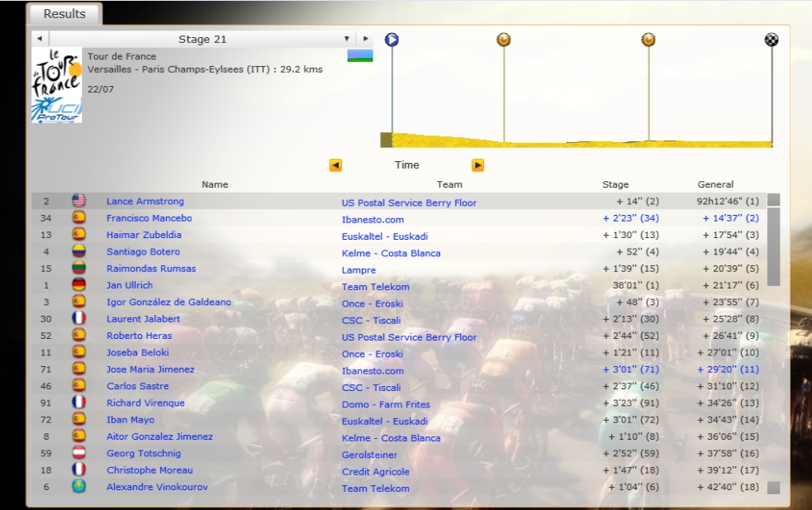The height and width of the screenshot is (510, 812).
Task: Switch to previous classification before Time
Action: click(335, 165)
